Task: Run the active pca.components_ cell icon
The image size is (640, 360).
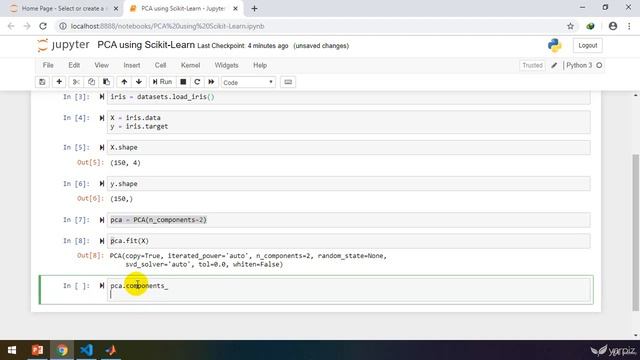Action: (102, 286)
